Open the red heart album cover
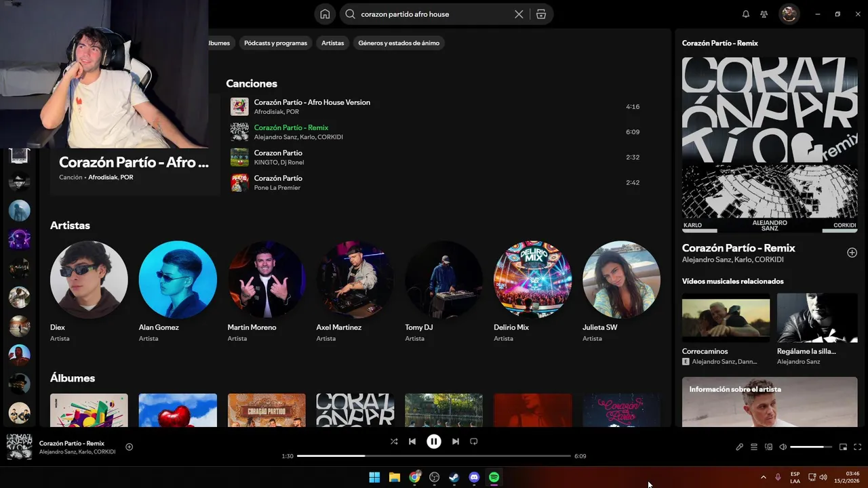The height and width of the screenshot is (488, 868). tap(178, 410)
